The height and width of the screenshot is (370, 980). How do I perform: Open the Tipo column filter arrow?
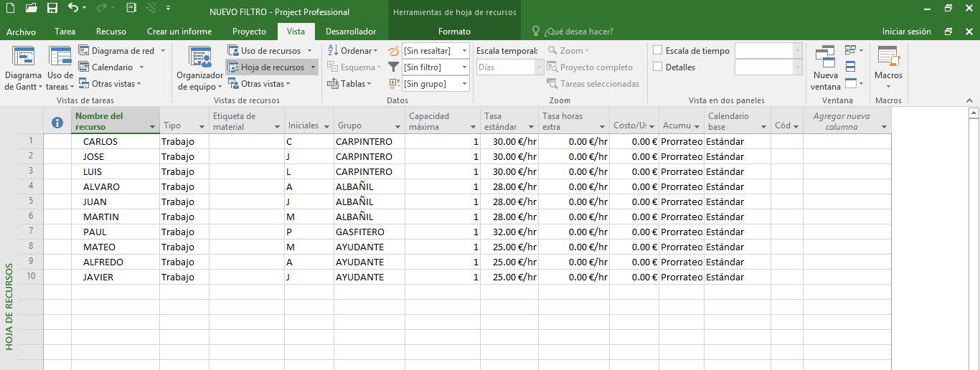202,127
